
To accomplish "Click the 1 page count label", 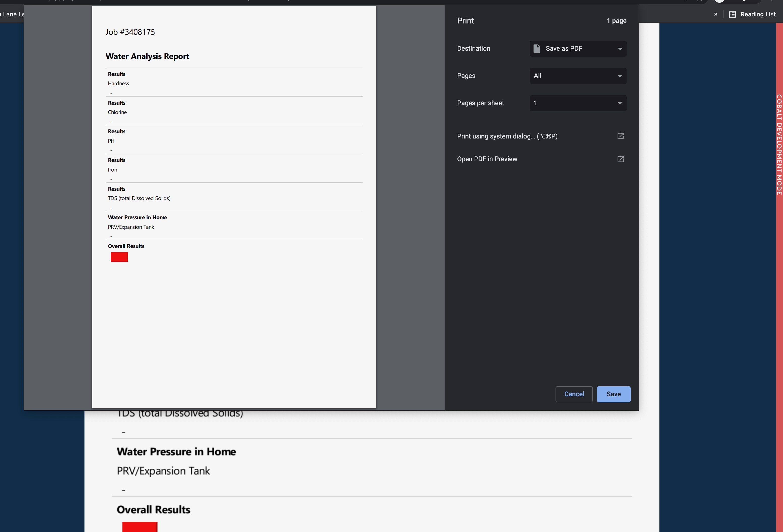I will [x=616, y=21].
